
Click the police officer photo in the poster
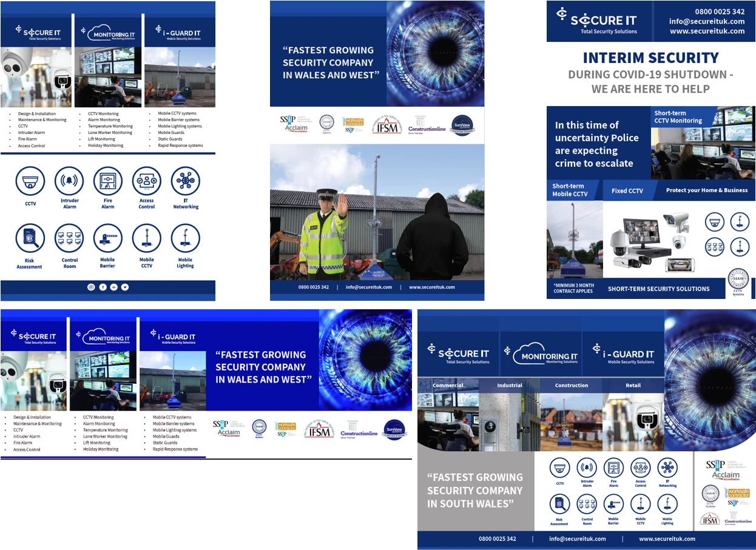pos(323,233)
